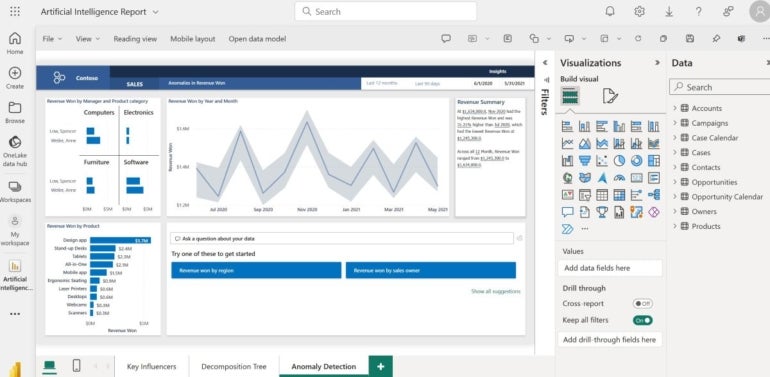This screenshot has height=377, width=770.
Task: Open OneLake data hub in left navigation
Action: coord(15,151)
